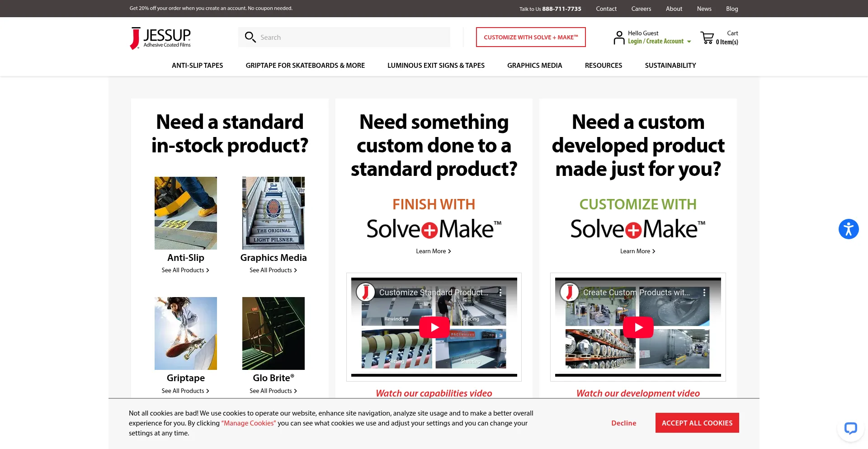This screenshot has height=449, width=868.
Task: Click the Finish With Solve+Make logo
Action: tap(434, 228)
